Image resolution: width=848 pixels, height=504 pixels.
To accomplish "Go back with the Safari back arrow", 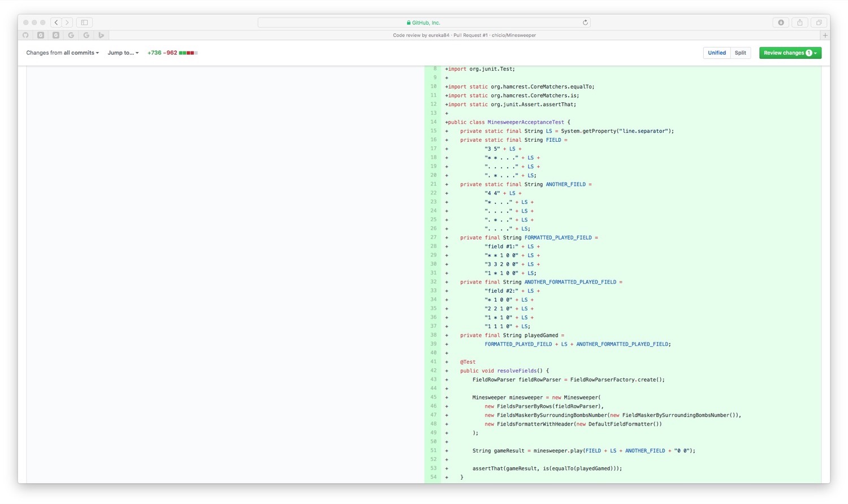I will click(57, 23).
